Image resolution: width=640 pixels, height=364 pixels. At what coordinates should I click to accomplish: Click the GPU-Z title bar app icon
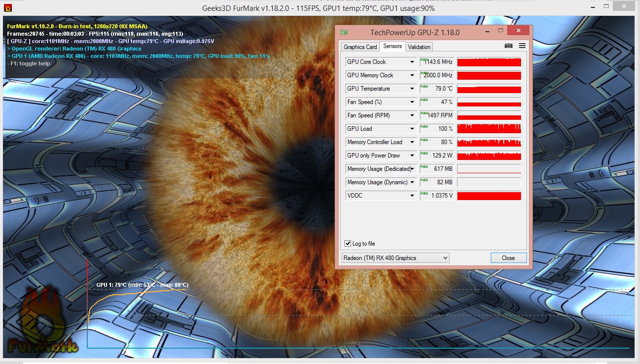[x=343, y=32]
